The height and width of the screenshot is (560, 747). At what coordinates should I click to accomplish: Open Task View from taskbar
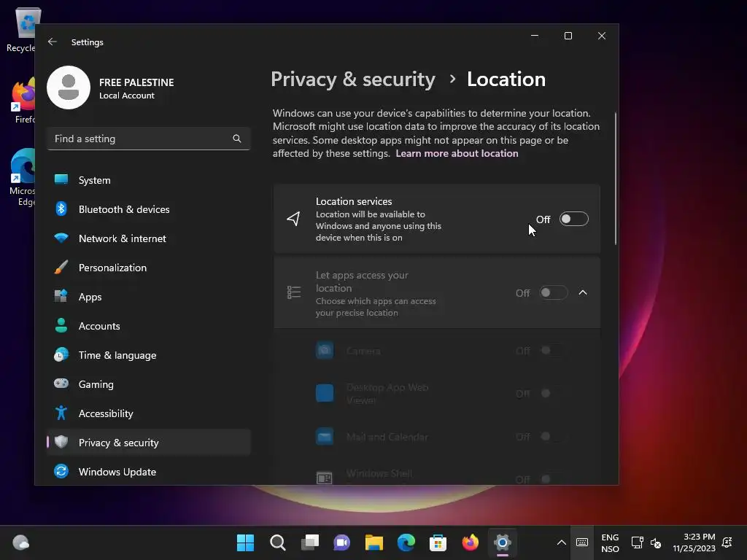point(309,542)
